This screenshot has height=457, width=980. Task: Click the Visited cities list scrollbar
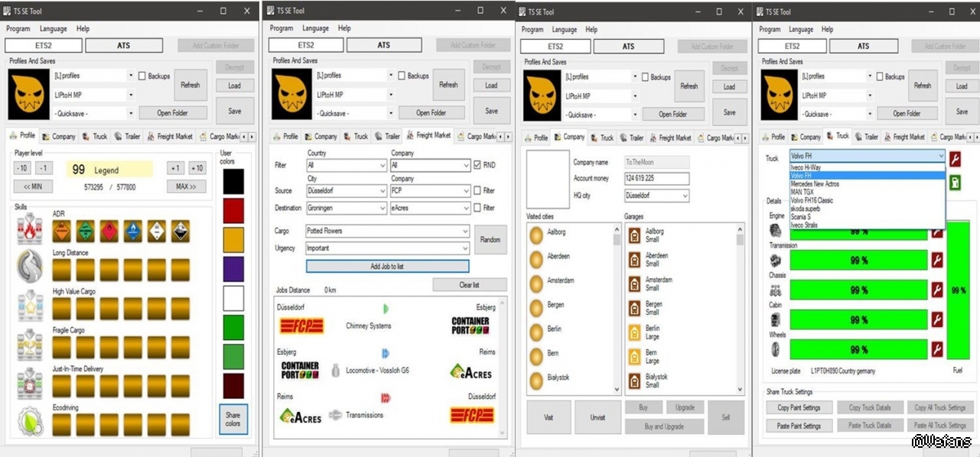click(617, 309)
